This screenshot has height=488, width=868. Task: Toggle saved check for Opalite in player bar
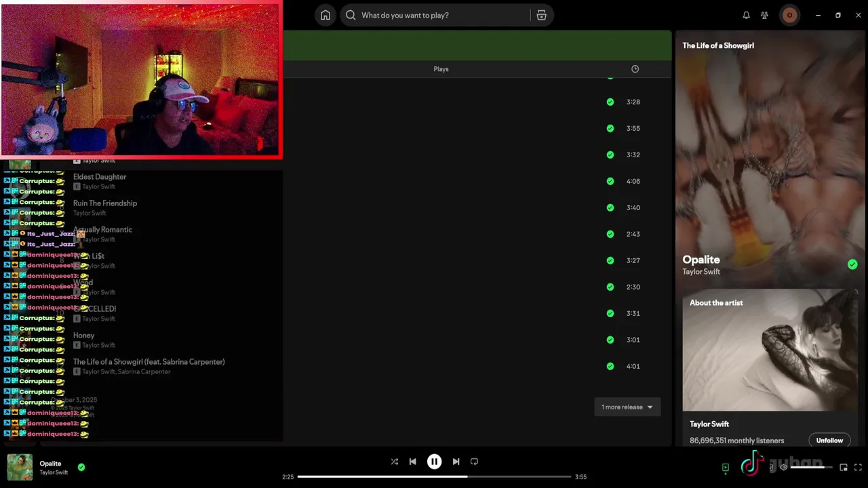[81, 467]
